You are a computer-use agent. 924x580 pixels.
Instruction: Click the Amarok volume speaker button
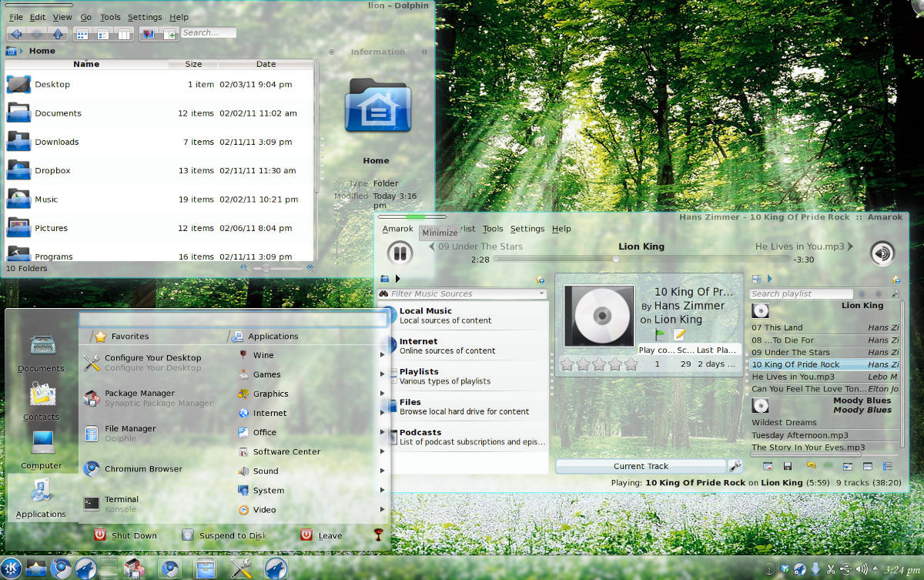[882, 253]
